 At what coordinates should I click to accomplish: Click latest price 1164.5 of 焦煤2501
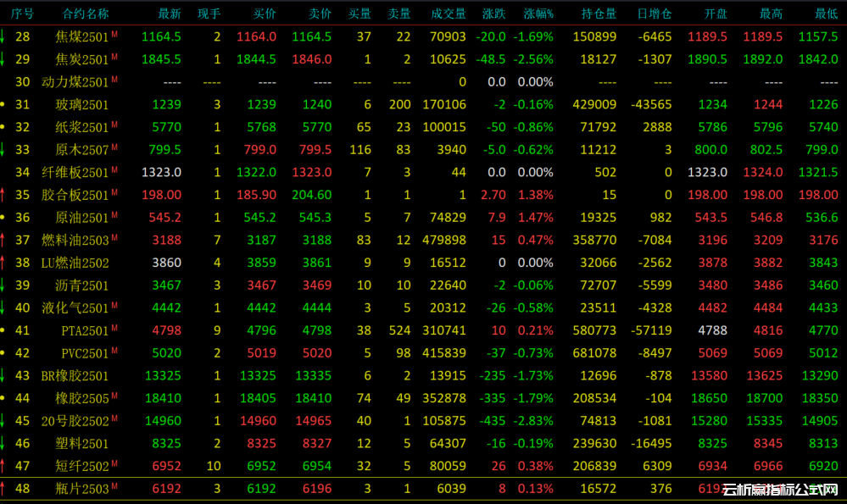(x=161, y=36)
